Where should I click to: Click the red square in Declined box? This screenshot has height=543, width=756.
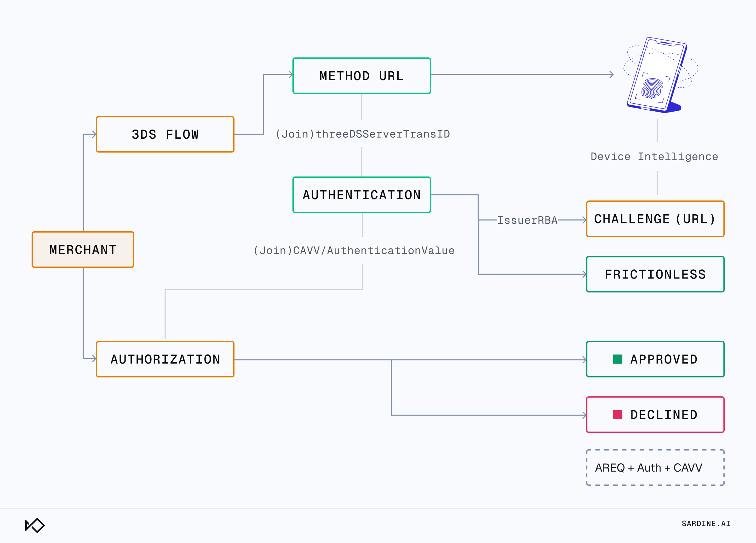pyautogui.click(x=617, y=414)
